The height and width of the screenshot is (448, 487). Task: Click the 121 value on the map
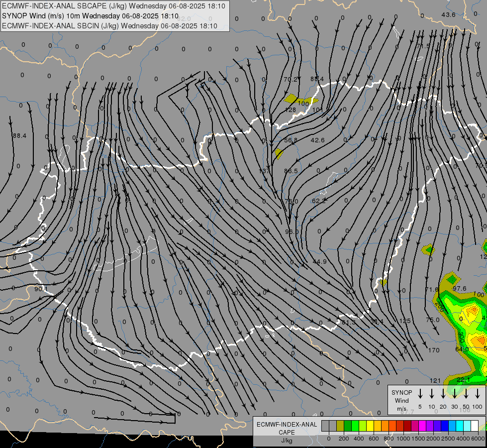click(435, 380)
